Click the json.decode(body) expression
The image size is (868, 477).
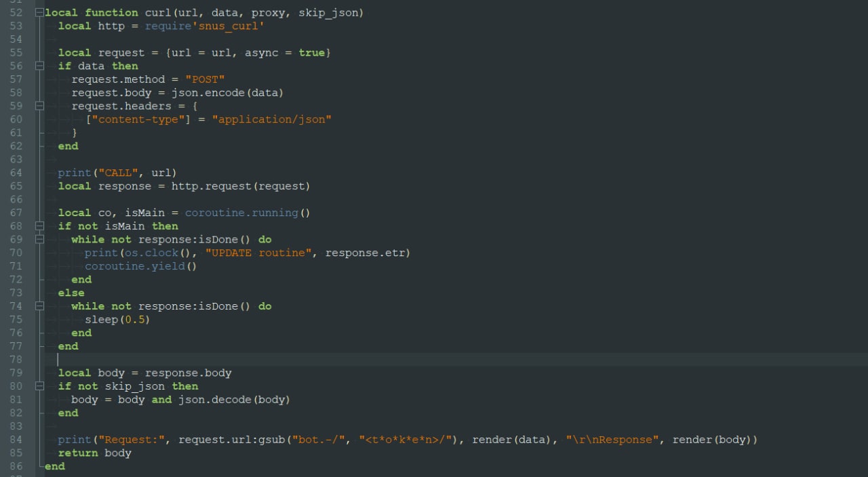pyautogui.click(x=233, y=400)
